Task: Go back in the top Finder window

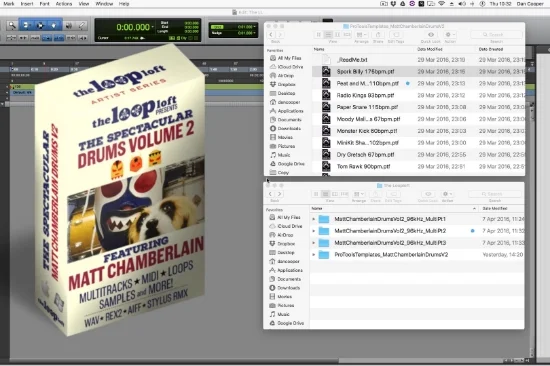Action: (271, 35)
